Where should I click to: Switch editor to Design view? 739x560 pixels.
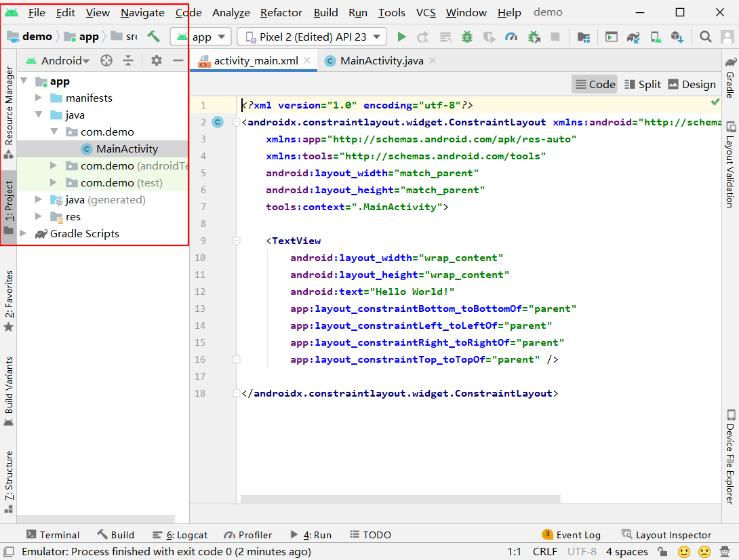(x=692, y=84)
